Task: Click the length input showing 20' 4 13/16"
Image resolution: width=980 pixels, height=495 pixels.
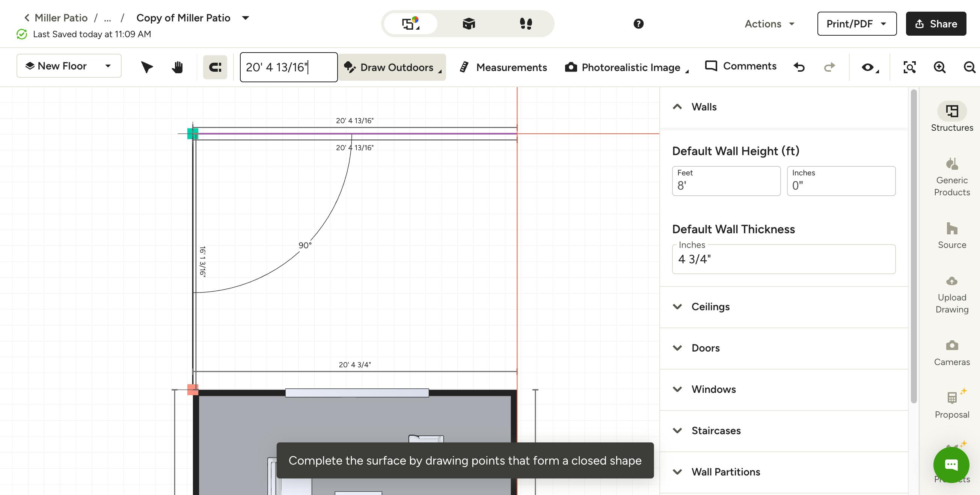Action: [x=289, y=67]
